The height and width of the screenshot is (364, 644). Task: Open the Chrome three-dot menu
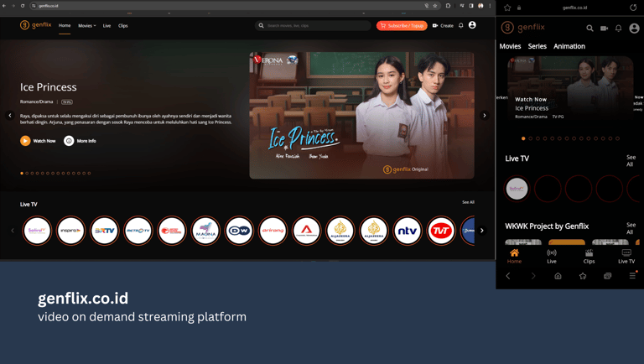pyautogui.click(x=490, y=6)
